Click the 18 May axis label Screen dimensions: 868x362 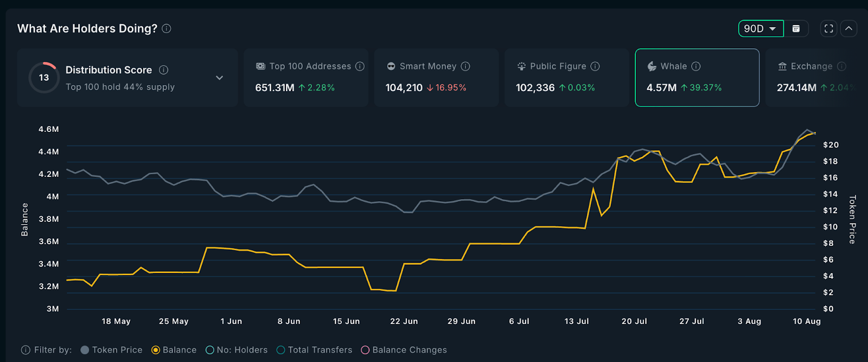coord(116,321)
